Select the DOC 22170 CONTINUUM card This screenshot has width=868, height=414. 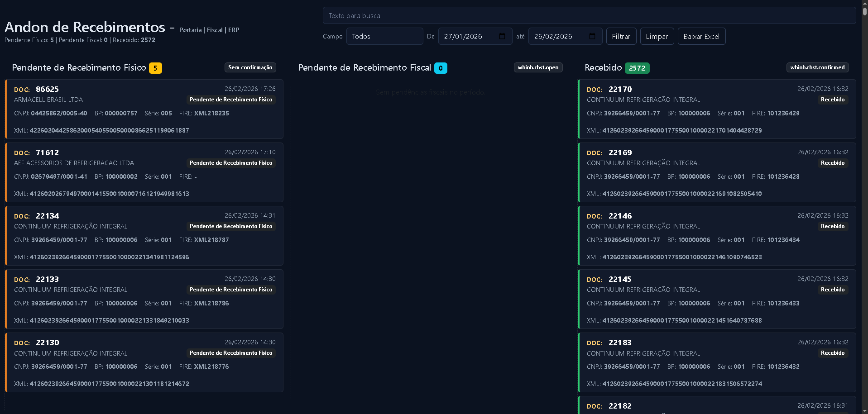click(717, 109)
